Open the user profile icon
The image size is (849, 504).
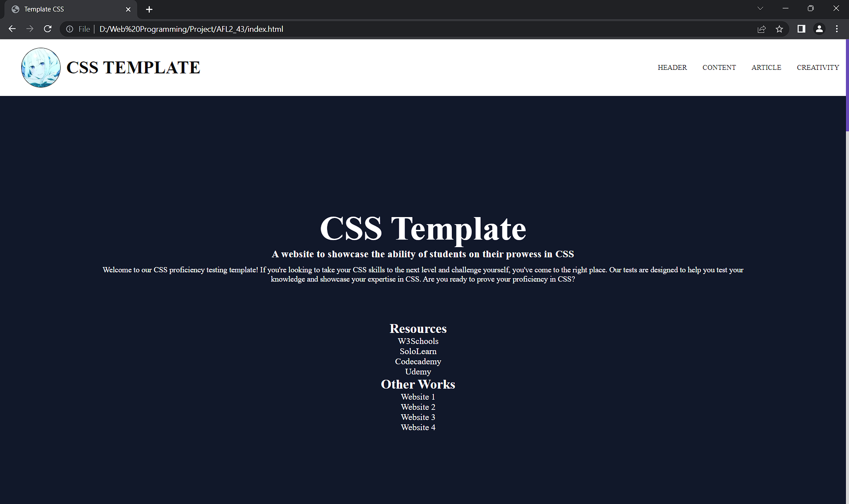click(819, 29)
